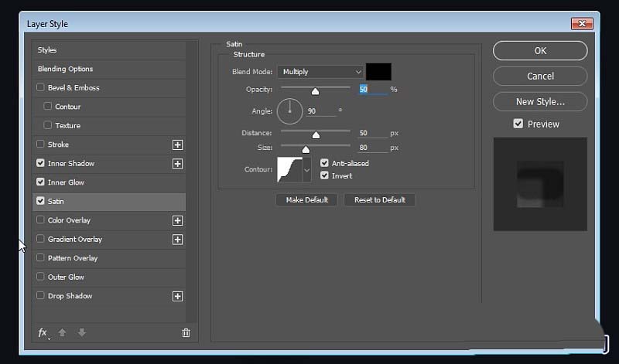Close the Layer Style dialog
The height and width of the screenshot is (364, 619).
[582, 24]
